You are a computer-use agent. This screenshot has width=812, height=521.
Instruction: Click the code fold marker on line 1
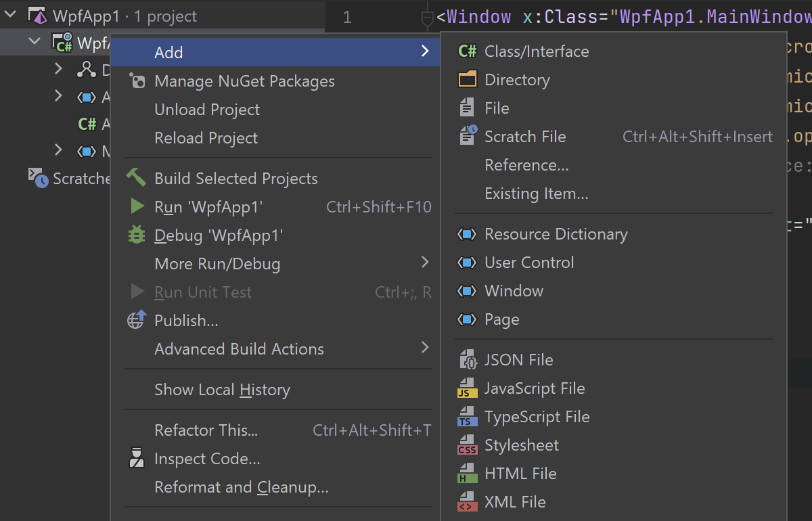pyautogui.click(x=427, y=18)
